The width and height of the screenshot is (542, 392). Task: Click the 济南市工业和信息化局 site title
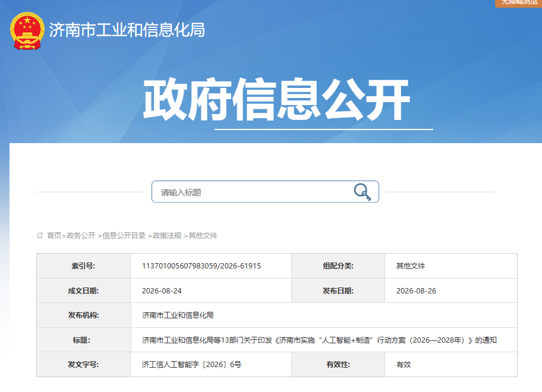pyautogui.click(x=127, y=30)
